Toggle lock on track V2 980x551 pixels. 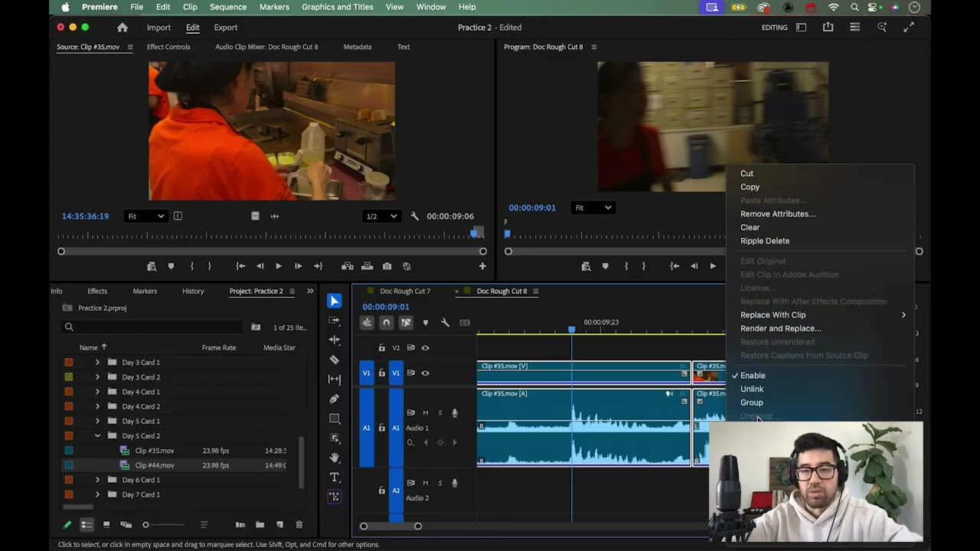click(381, 347)
